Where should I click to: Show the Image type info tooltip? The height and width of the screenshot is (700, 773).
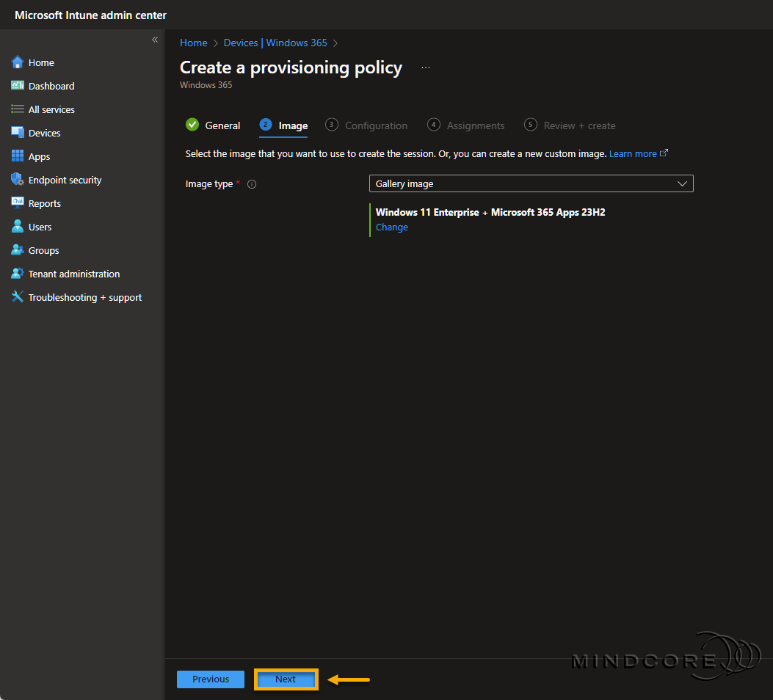252,184
